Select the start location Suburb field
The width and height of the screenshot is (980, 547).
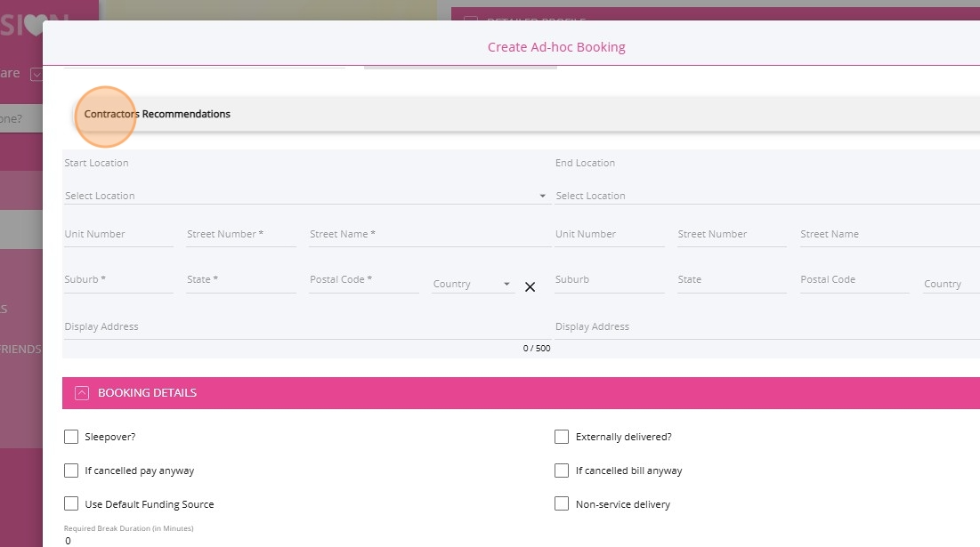(x=118, y=280)
